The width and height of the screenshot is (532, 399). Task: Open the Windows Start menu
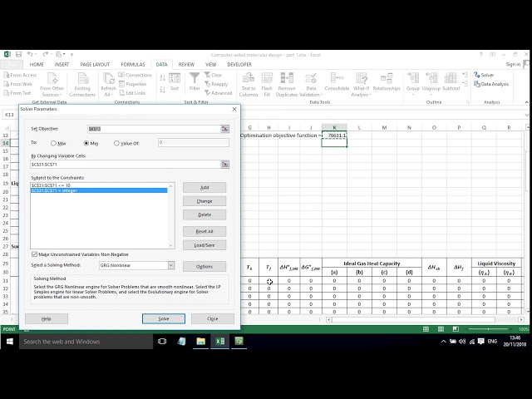pyautogui.click(x=9, y=342)
